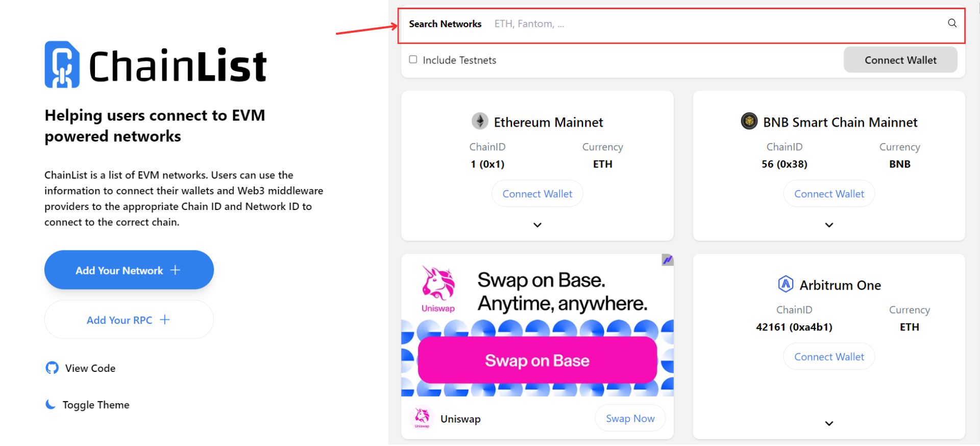Screen dimensions: 980x446
Task: Open the View Code link
Action: point(90,368)
